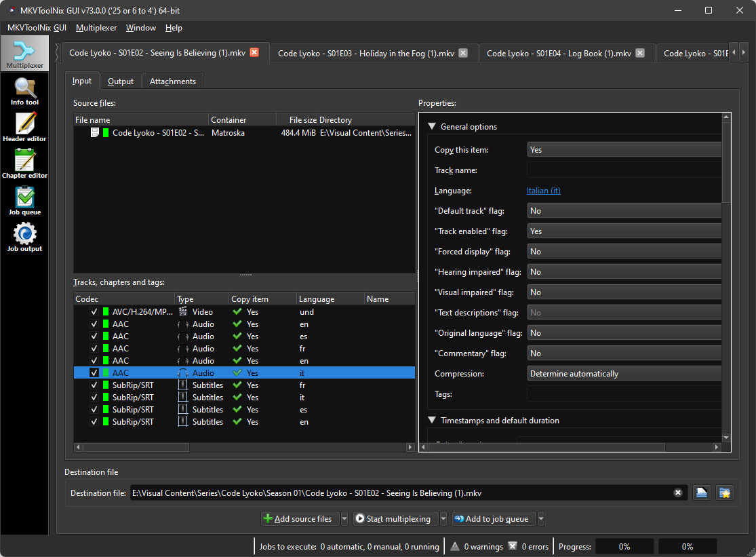Open the Chapter editor tool
The image size is (756, 557).
(x=24, y=164)
